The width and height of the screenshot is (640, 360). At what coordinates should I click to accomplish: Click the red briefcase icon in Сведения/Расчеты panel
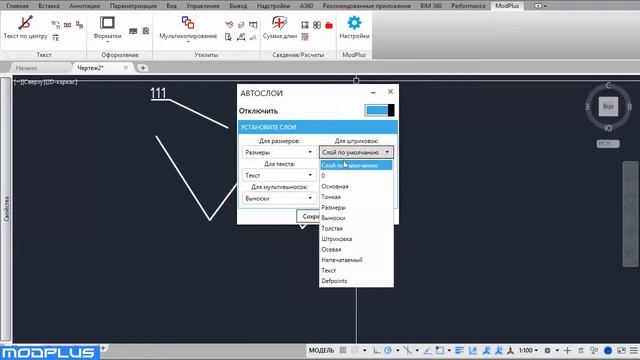[329, 25]
